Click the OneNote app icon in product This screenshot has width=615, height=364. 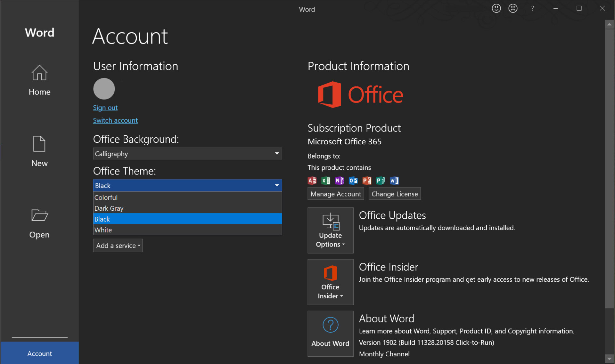point(339,180)
